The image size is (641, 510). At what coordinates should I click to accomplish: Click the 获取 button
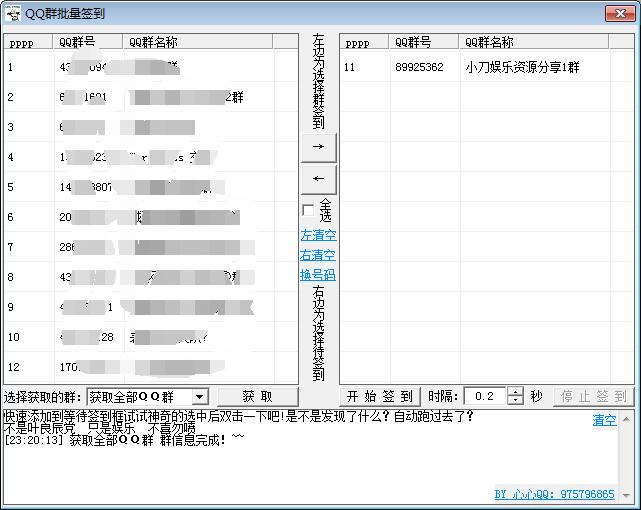click(x=257, y=396)
